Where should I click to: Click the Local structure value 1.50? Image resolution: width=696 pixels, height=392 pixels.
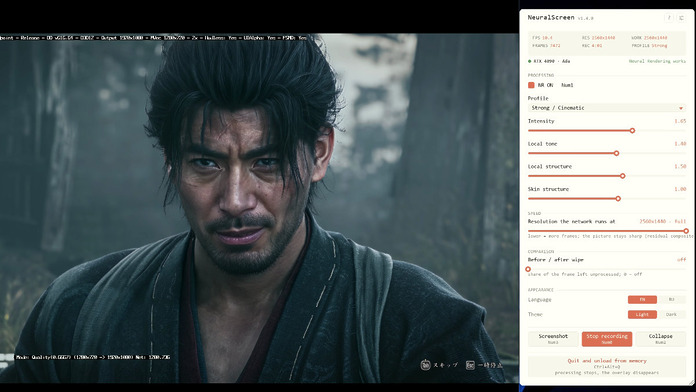tap(680, 166)
